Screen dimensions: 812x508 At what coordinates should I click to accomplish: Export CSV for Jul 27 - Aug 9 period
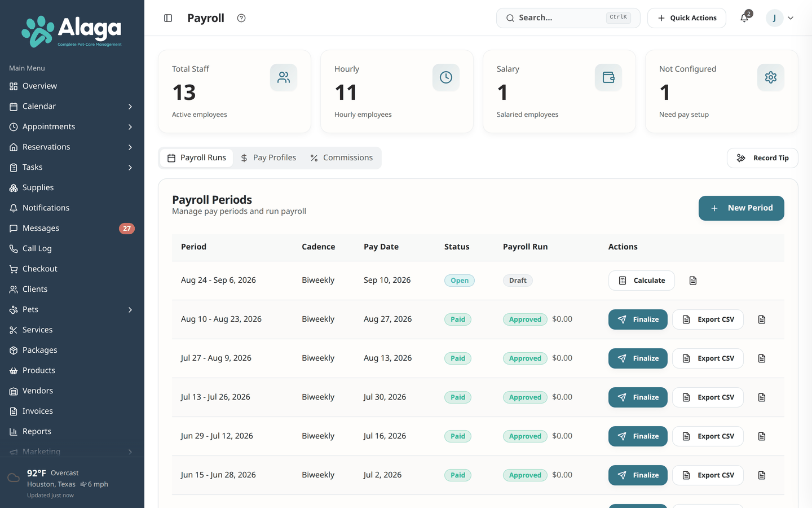[708, 358]
